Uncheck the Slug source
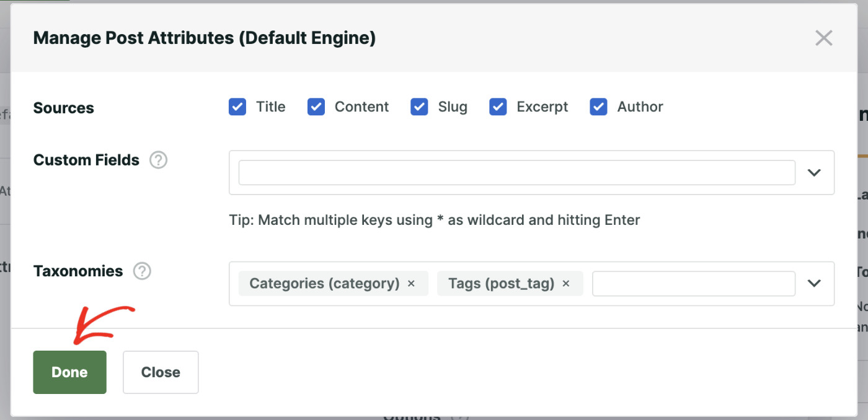The width and height of the screenshot is (868, 420). coord(419,107)
